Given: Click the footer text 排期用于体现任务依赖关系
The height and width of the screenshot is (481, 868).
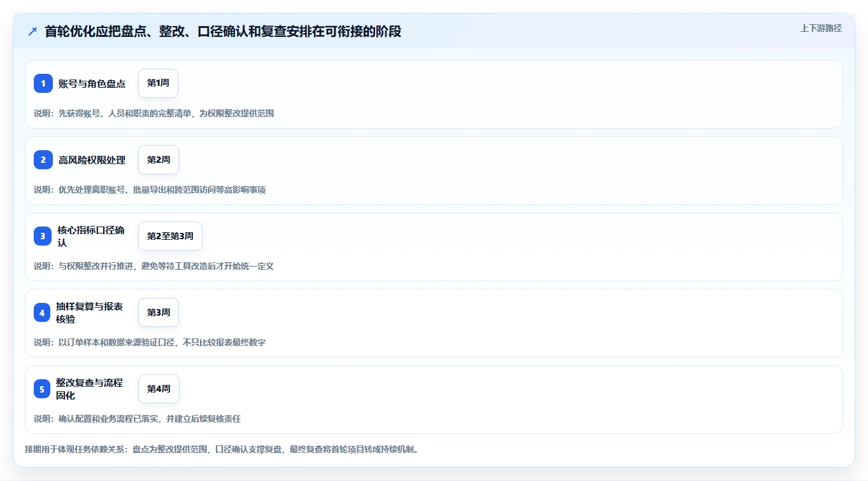Looking at the screenshot, I should coord(222,449).
